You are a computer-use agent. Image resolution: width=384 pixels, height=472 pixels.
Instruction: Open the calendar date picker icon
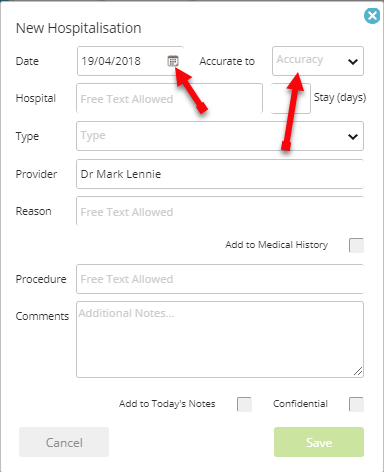173,61
